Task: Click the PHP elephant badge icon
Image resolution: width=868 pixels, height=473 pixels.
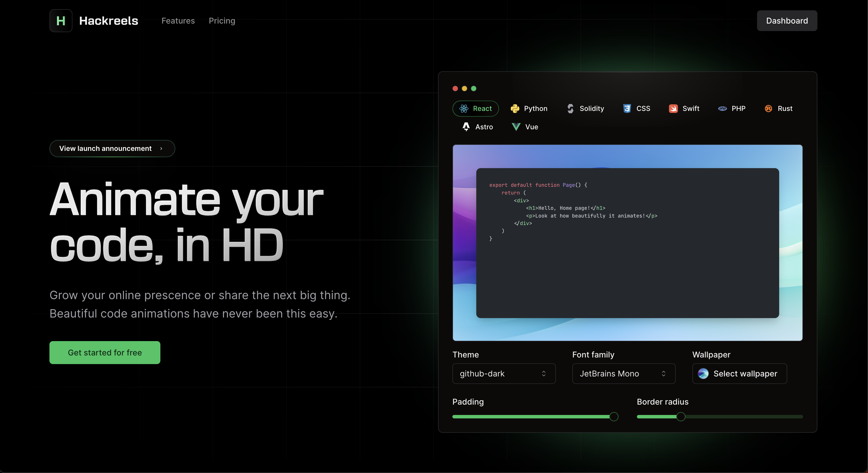Action: (722, 109)
